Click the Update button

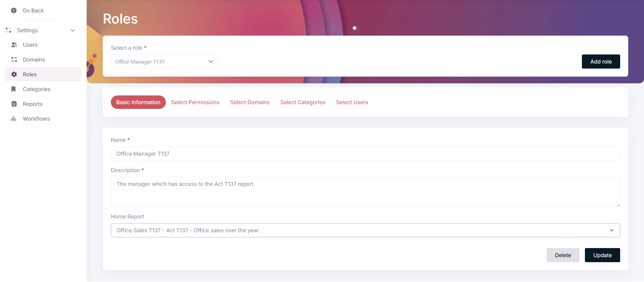tap(602, 255)
